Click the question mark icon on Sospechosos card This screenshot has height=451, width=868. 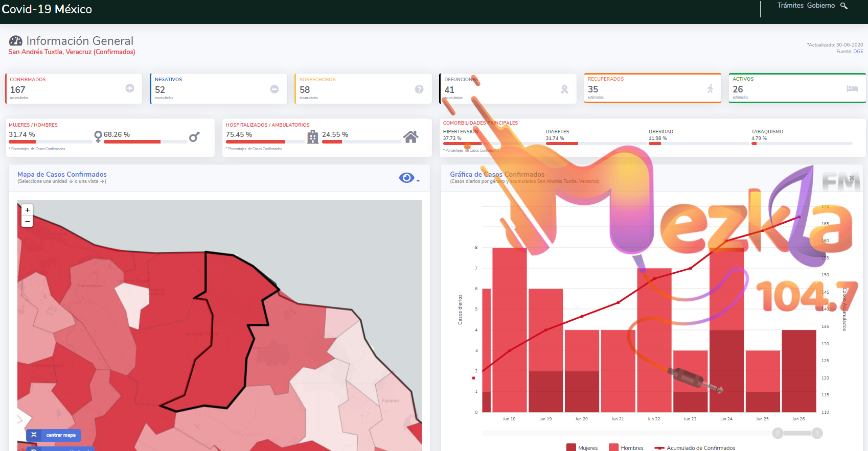(419, 89)
